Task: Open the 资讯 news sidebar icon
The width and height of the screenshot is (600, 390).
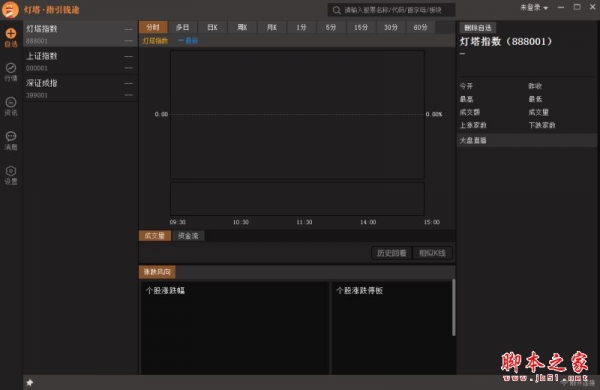Action: 11,106
